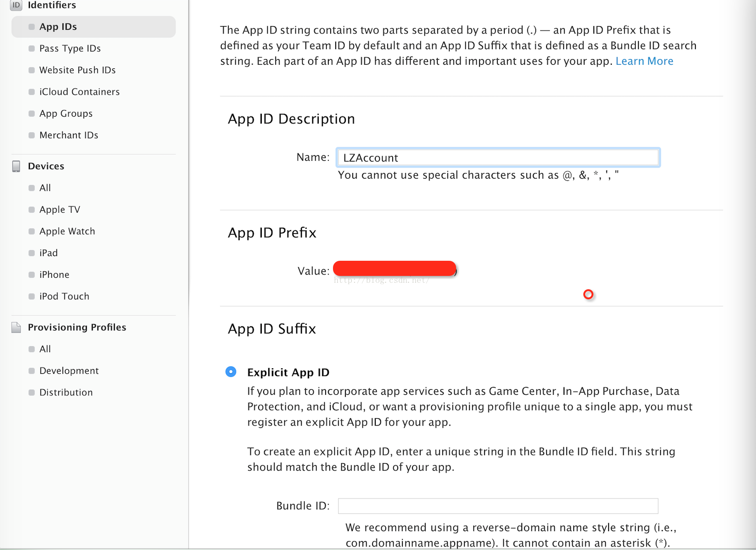
Task: Select App Groups sidebar item
Action: point(66,113)
